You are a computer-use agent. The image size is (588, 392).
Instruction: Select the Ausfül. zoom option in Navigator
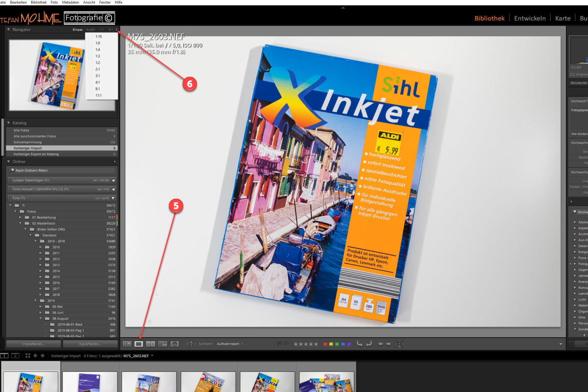[x=91, y=29]
